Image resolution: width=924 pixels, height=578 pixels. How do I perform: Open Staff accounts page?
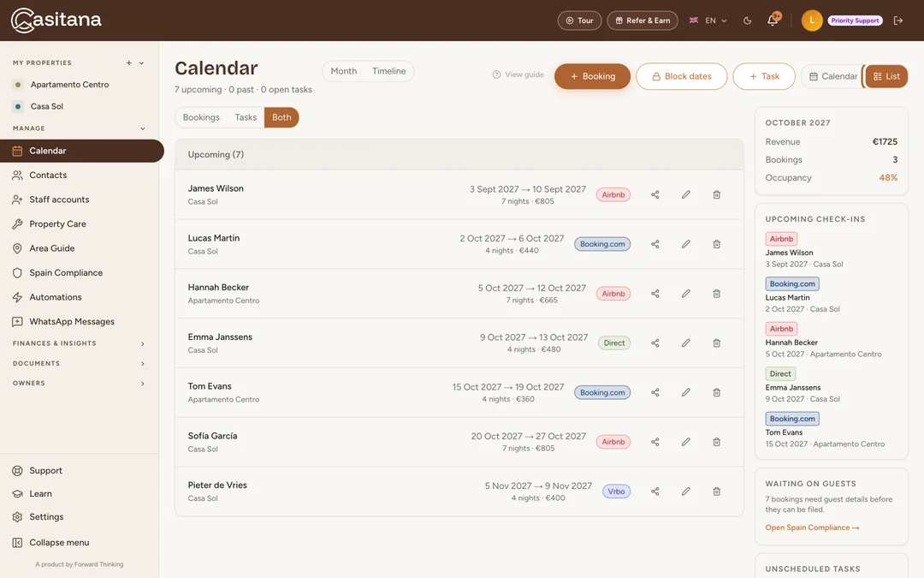click(80, 200)
